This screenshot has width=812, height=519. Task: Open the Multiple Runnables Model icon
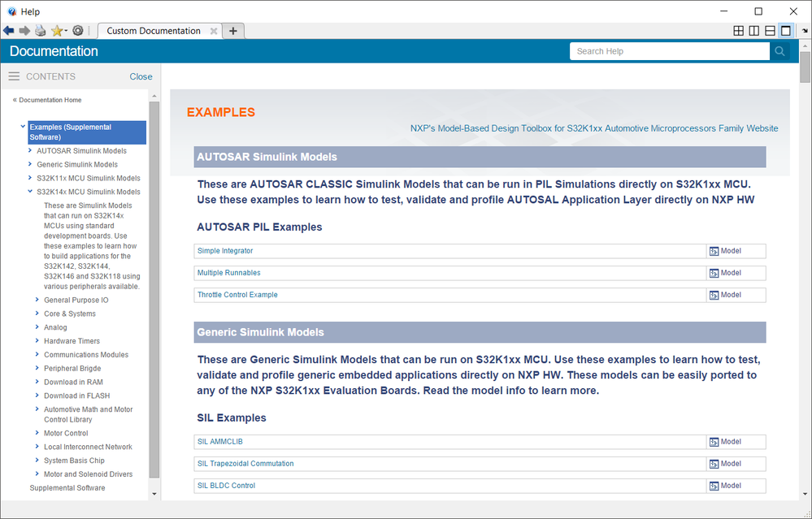coord(714,273)
